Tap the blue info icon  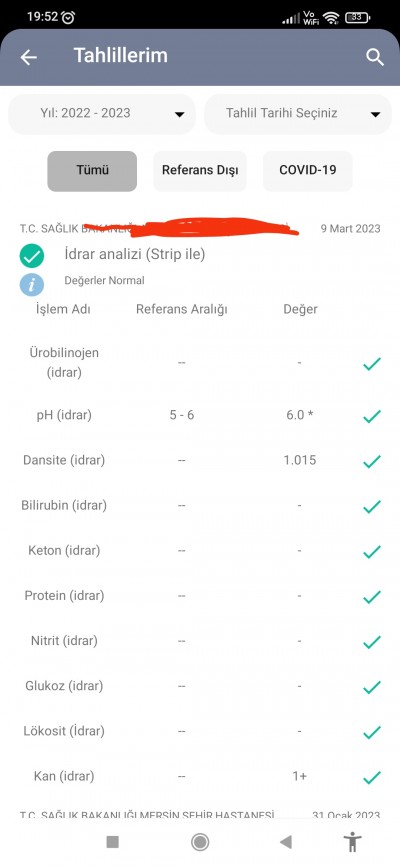pos(31,285)
